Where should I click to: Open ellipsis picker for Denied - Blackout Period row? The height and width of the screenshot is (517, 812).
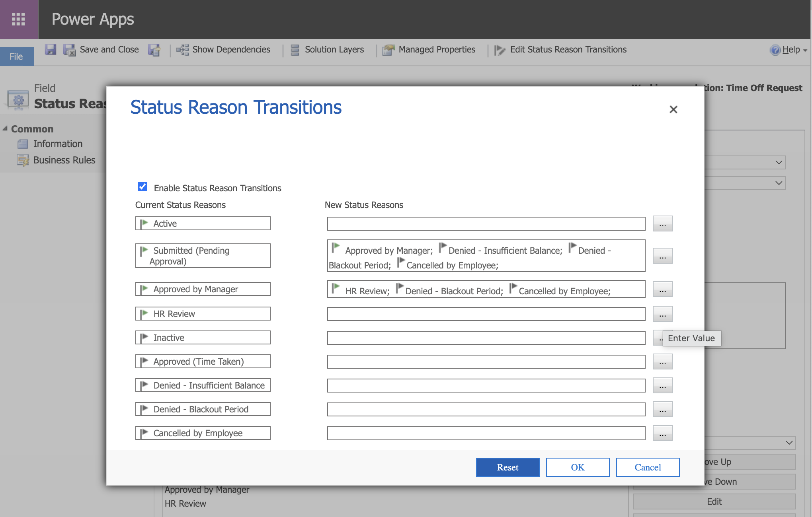(x=662, y=409)
